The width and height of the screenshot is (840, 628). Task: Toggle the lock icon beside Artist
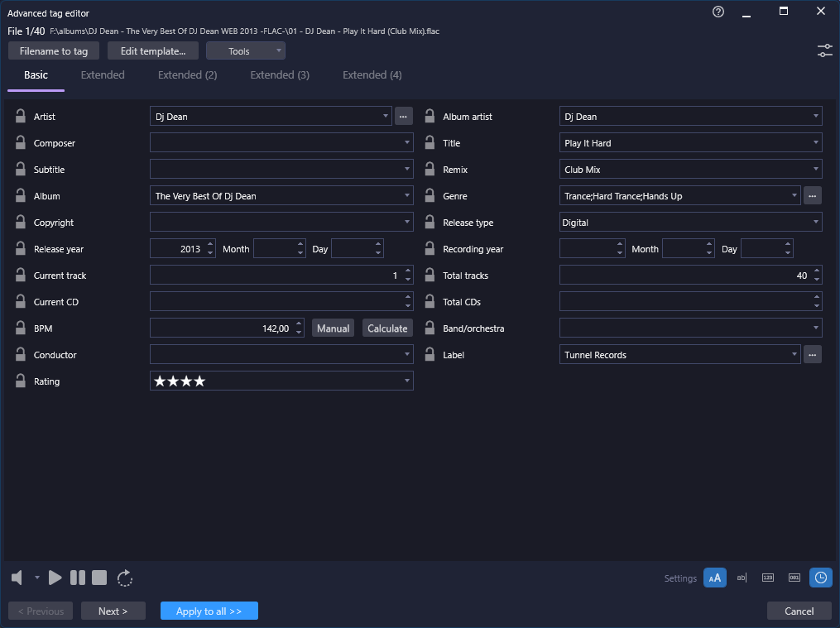click(21, 116)
